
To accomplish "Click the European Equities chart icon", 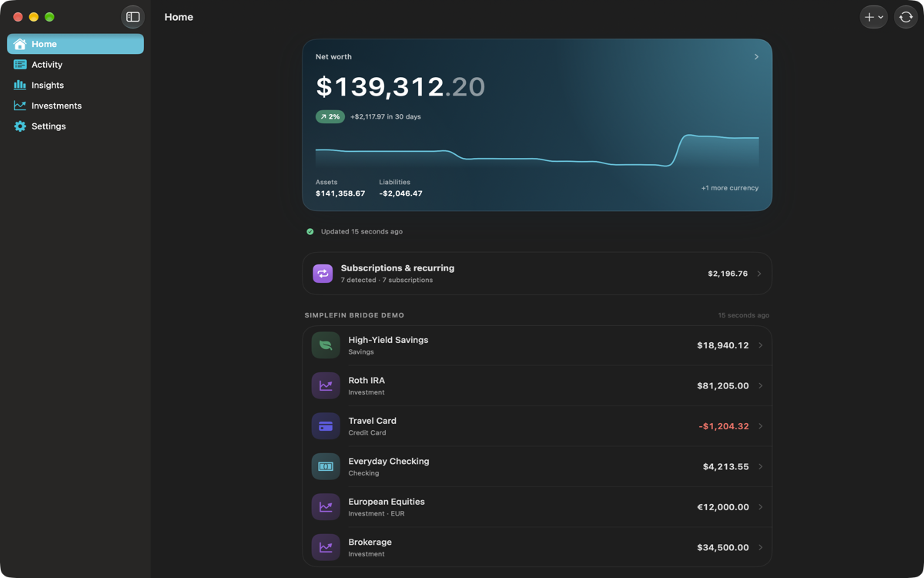I will click(326, 507).
